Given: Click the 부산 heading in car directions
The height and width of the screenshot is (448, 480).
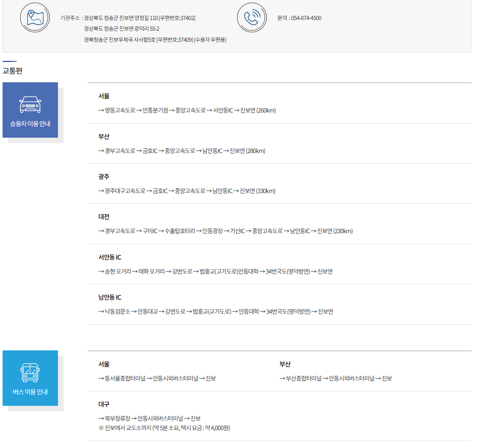Looking at the screenshot, I should [x=104, y=136].
